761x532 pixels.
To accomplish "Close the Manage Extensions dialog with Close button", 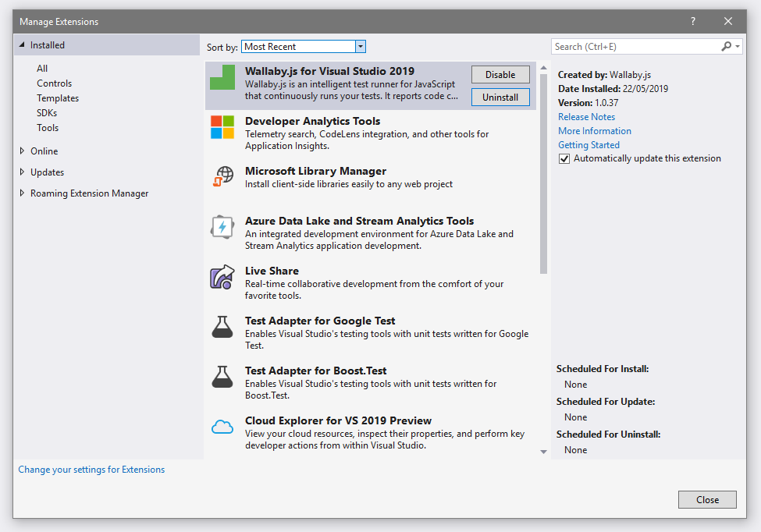I will coord(707,499).
